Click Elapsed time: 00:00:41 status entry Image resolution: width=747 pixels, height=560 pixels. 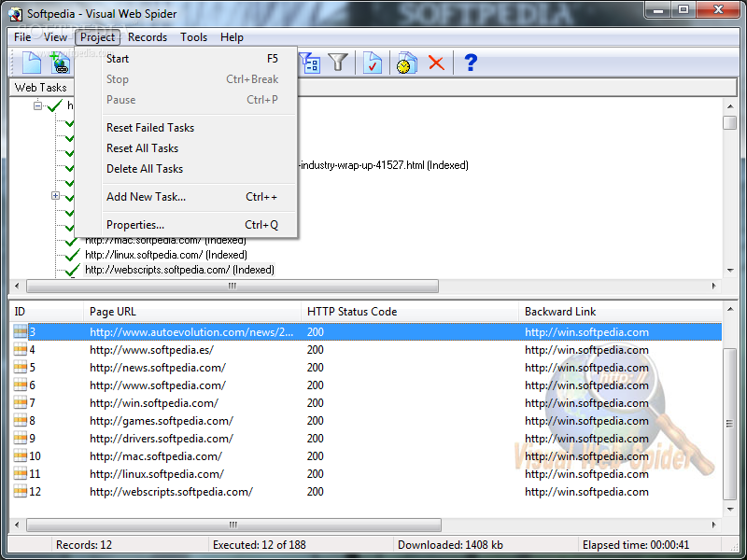point(636,545)
